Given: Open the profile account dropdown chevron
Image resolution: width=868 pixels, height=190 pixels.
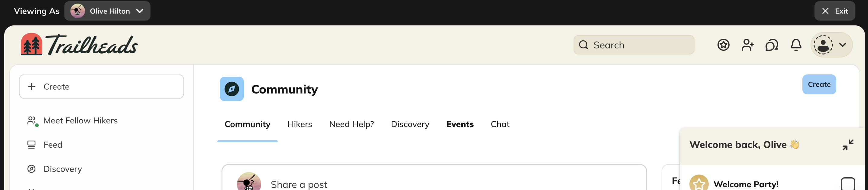Looking at the screenshot, I should [843, 44].
